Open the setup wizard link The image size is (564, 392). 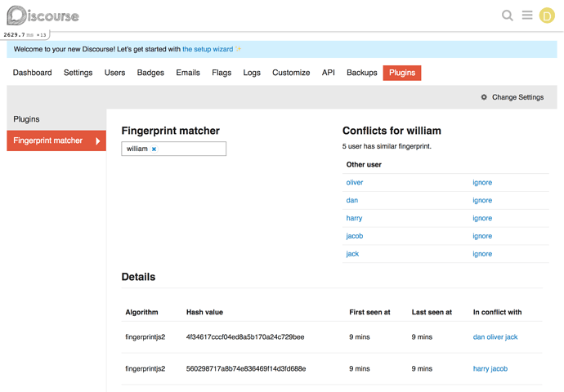[x=208, y=49]
